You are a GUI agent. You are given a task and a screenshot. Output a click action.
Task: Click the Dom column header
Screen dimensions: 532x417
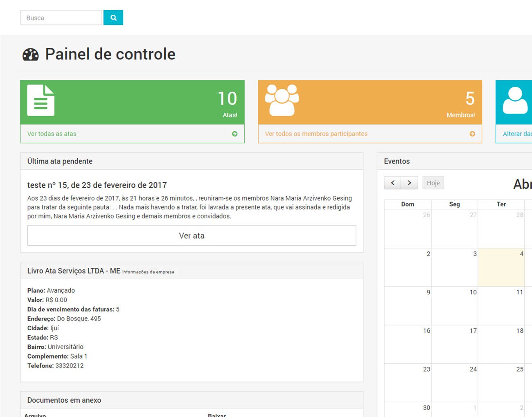[x=408, y=204]
